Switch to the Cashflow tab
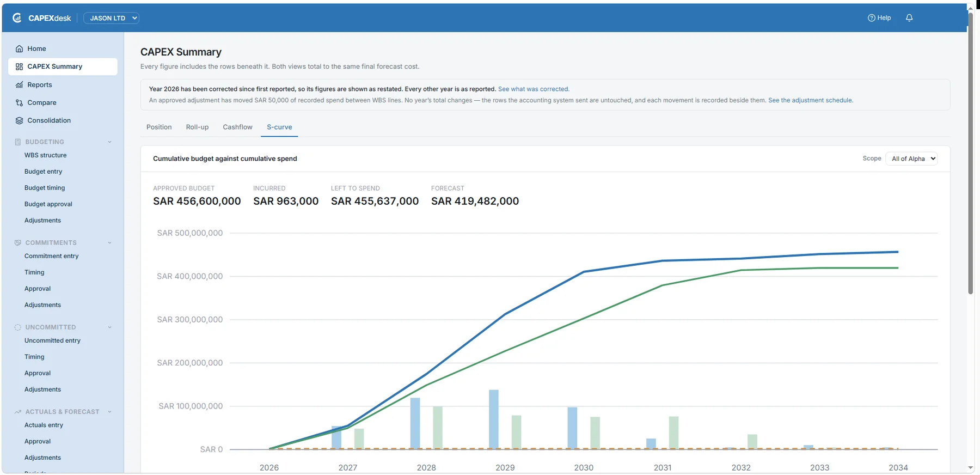Image resolution: width=980 pixels, height=475 pixels. (x=237, y=127)
